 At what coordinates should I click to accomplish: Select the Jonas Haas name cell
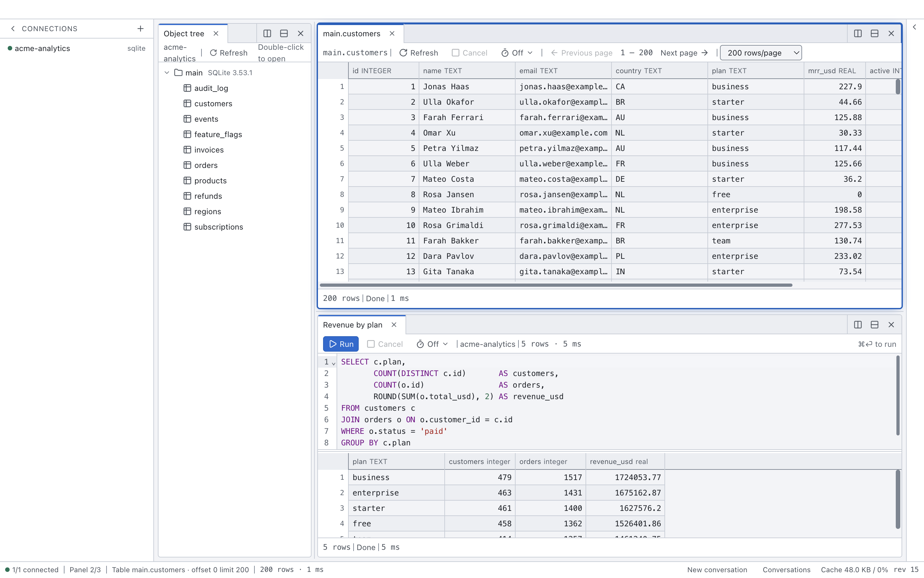[x=466, y=87]
